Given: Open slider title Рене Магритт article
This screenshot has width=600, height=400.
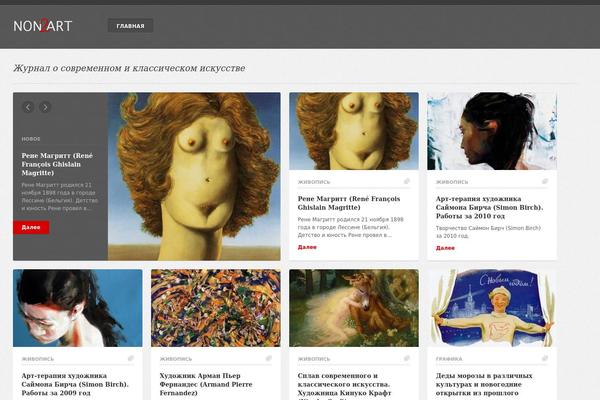Looking at the screenshot, I should point(57,164).
